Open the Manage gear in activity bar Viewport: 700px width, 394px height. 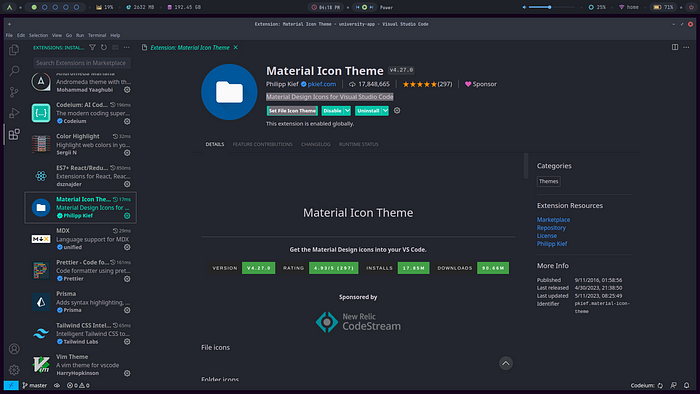click(x=14, y=369)
